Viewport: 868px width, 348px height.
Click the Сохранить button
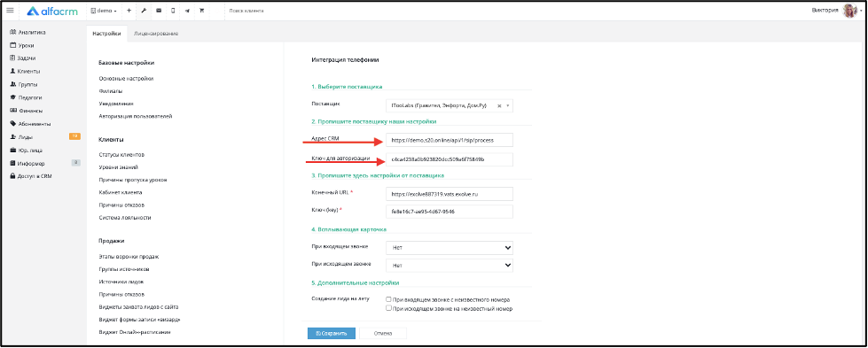click(x=331, y=333)
